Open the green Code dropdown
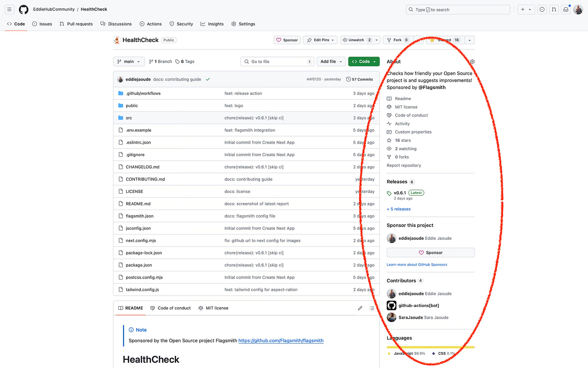 coord(364,61)
